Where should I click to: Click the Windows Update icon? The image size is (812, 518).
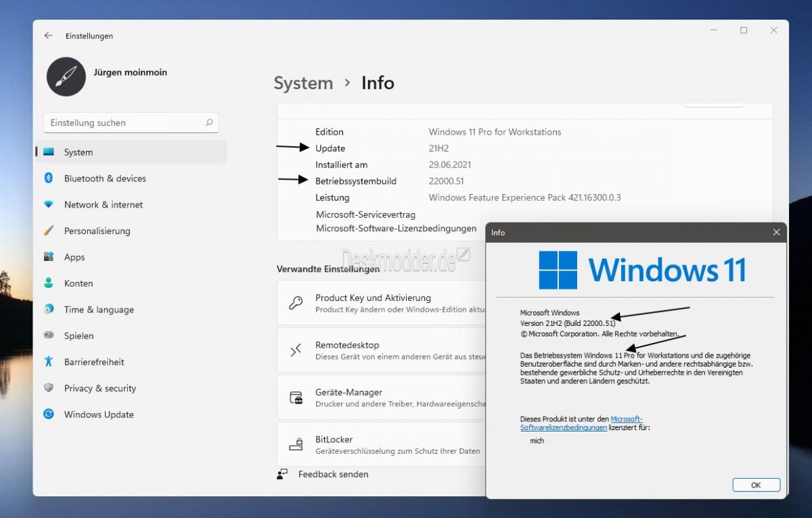tap(49, 415)
